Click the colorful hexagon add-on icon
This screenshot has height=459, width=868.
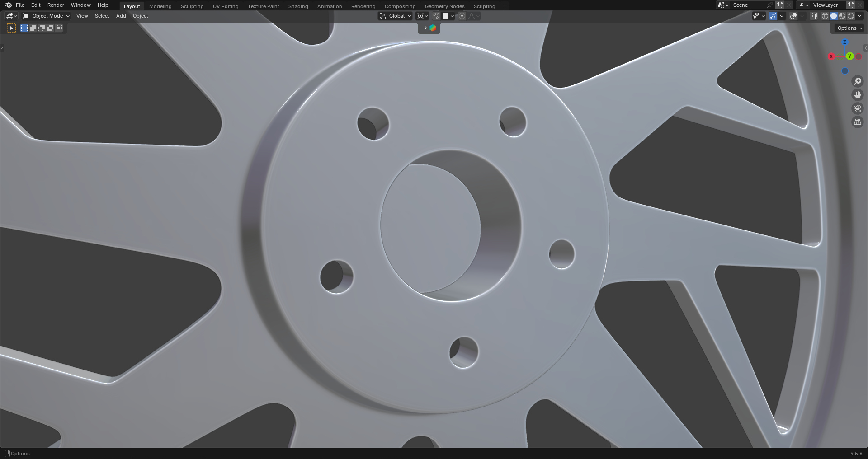(433, 28)
